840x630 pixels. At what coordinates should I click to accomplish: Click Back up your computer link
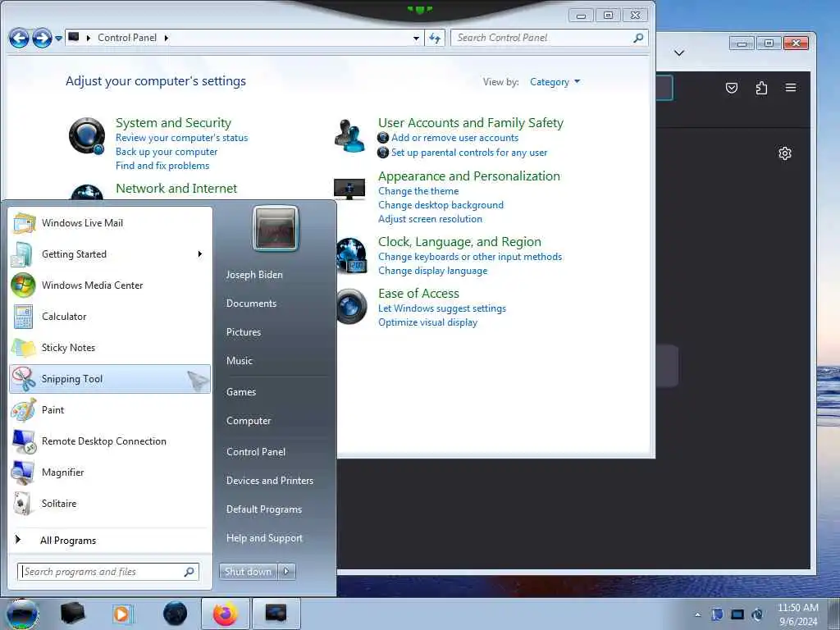(167, 152)
